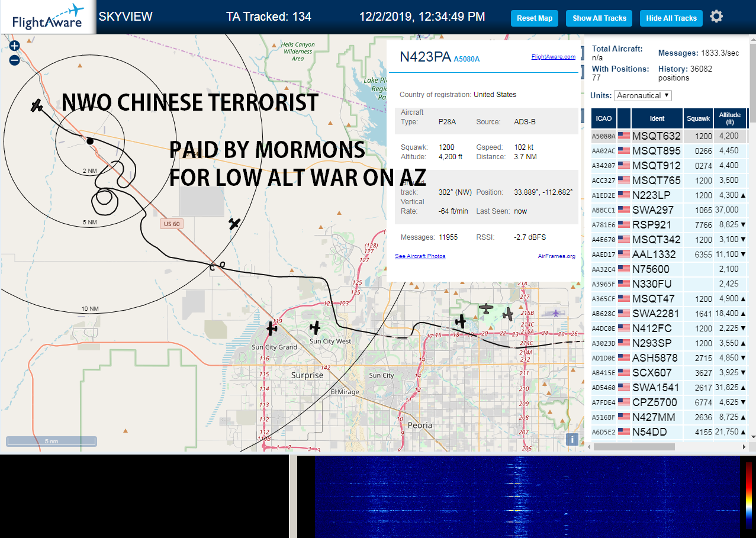Select the MSQT47 aircraft row
This screenshot has height=538, width=756.
click(669, 299)
